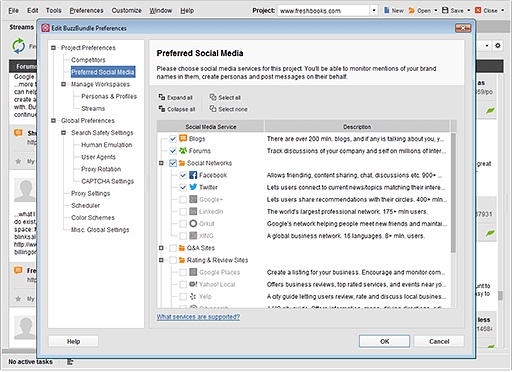Viewport: 512px width, 372px height.
Task: Click the Select all icon
Action: pyautogui.click(x=213, y=97)
